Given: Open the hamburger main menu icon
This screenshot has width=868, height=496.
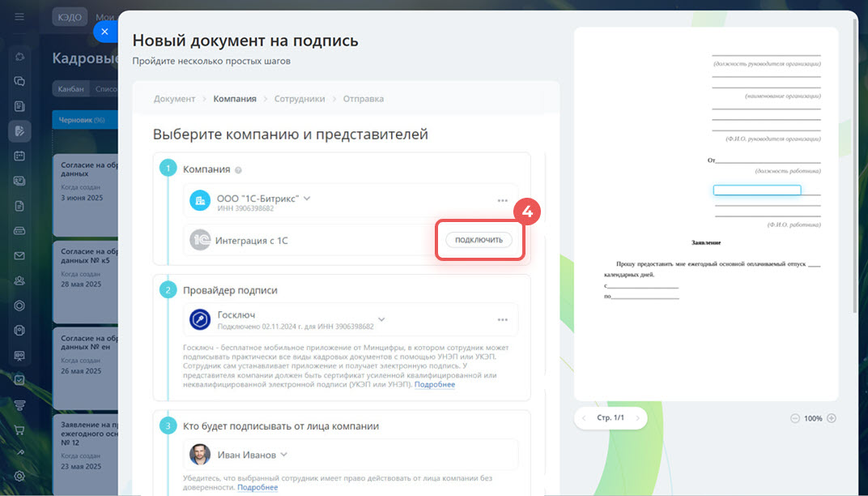Looking at the screenshot, I should click(x=19, y=17).
